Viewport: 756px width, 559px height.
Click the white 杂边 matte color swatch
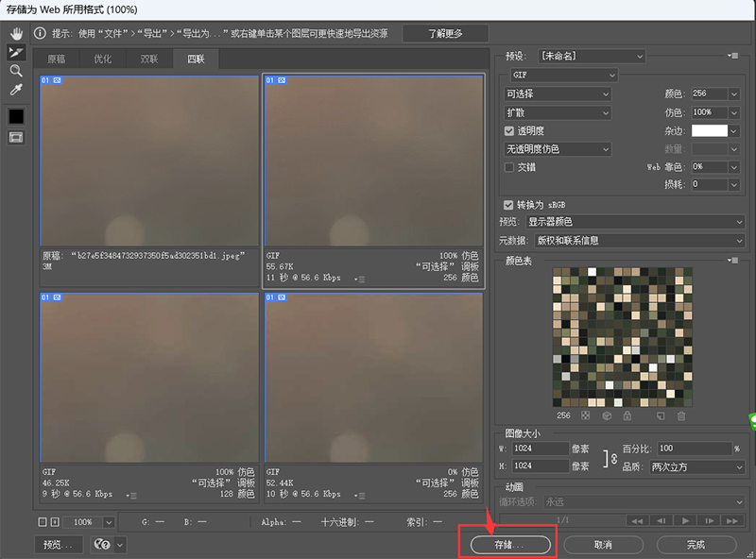(710, 130)
